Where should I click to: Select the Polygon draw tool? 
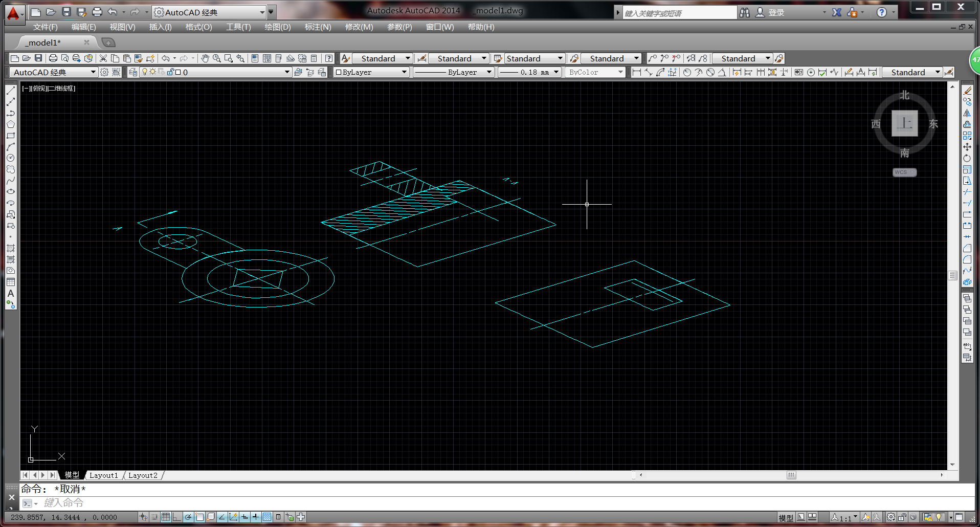(11, 124)
